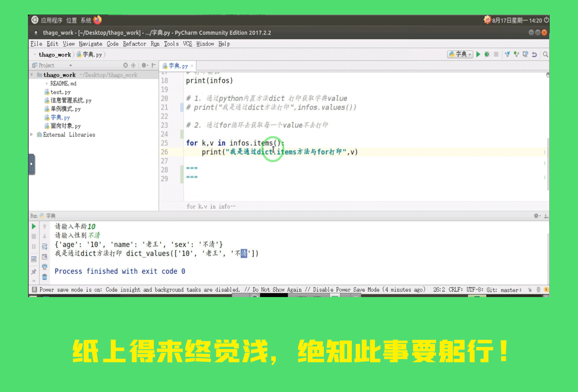Hide the Project tool window
Screen dimensions: 578x392
[x=153, y=66]
